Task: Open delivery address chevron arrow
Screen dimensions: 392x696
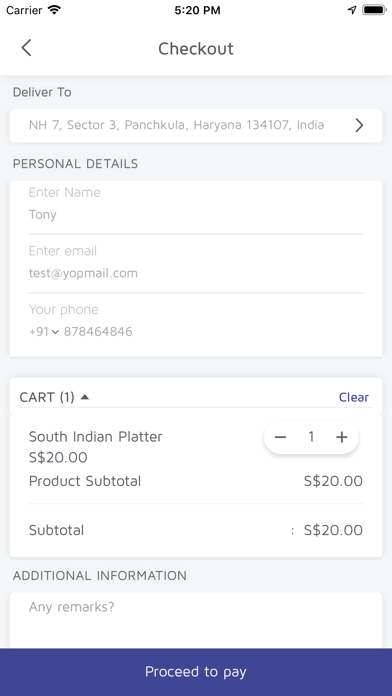Action: coord(359,126)
